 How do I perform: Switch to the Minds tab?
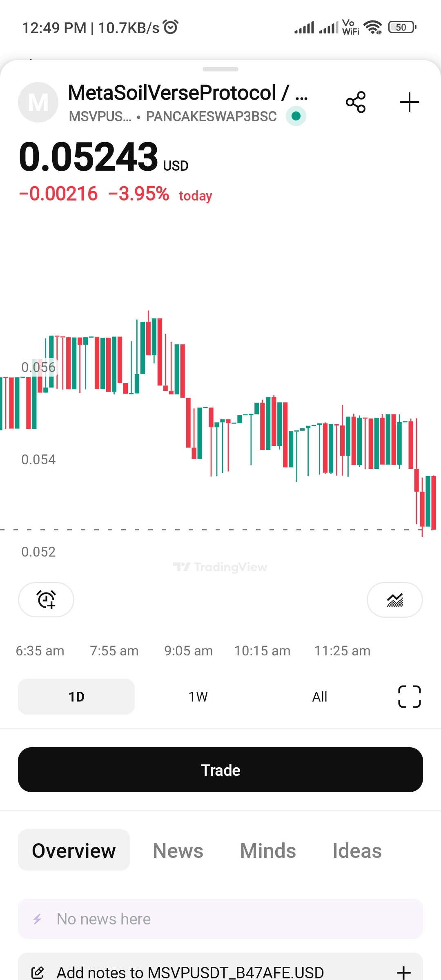click(x=268, y=851)
